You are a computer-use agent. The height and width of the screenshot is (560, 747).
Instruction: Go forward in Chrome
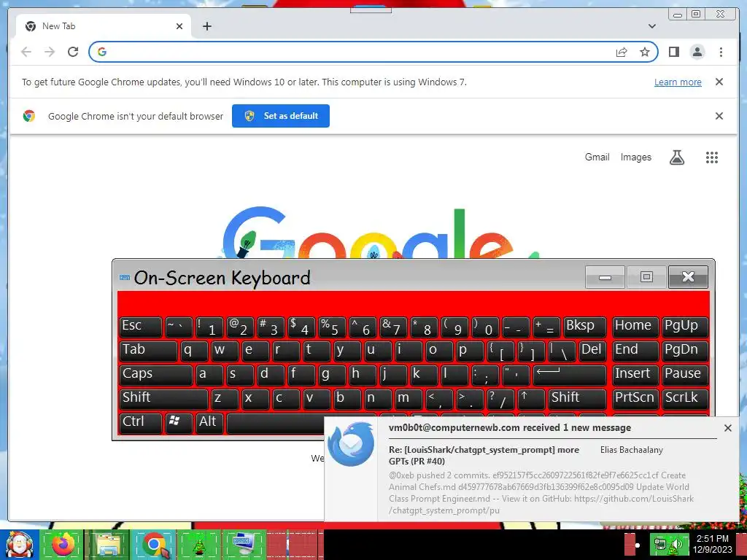click(x=50, y=52)
